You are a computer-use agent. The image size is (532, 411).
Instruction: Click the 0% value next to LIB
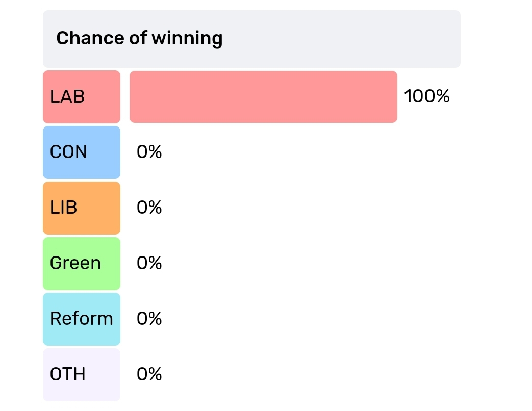(x=149, y=208)
